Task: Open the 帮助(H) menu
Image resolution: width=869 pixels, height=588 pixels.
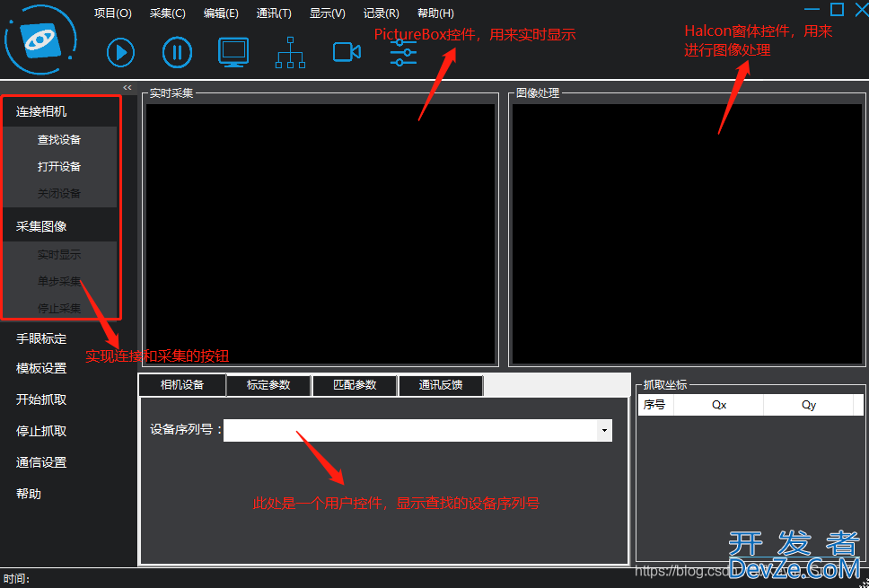Action: [435, 13]
